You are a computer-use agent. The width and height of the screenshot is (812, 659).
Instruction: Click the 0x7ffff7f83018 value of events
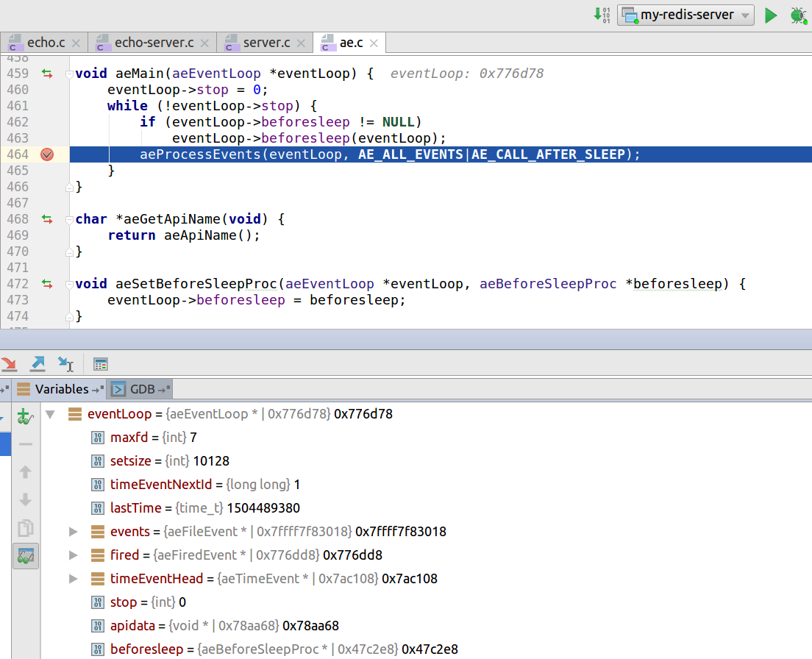pos(401,532)
